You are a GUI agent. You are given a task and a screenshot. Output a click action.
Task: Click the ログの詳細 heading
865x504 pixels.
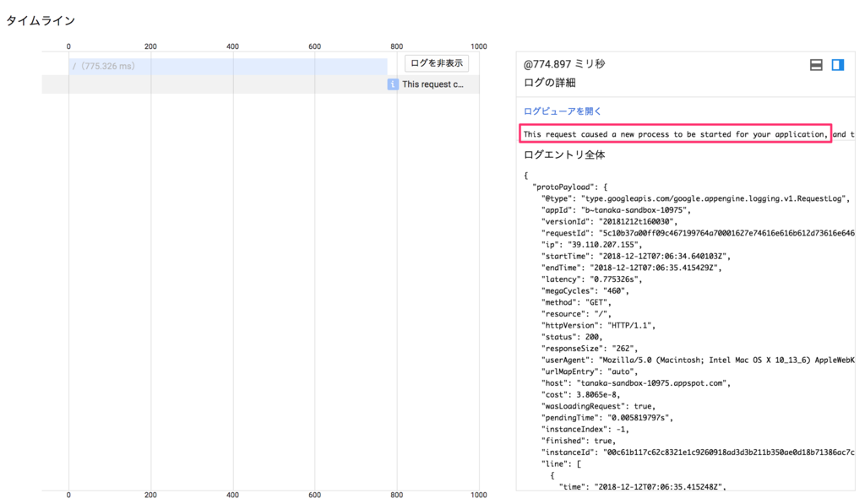pyautogui.click(x=549, y=83)
